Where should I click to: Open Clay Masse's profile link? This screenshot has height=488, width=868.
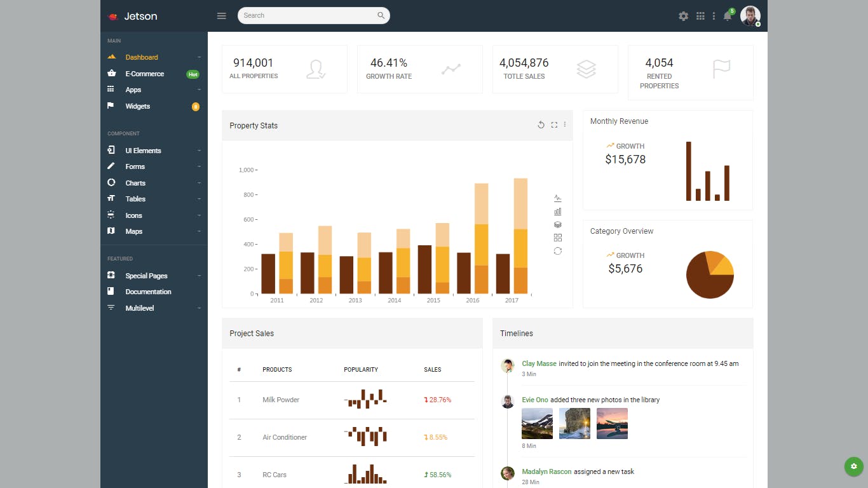(x=539, y=363)
